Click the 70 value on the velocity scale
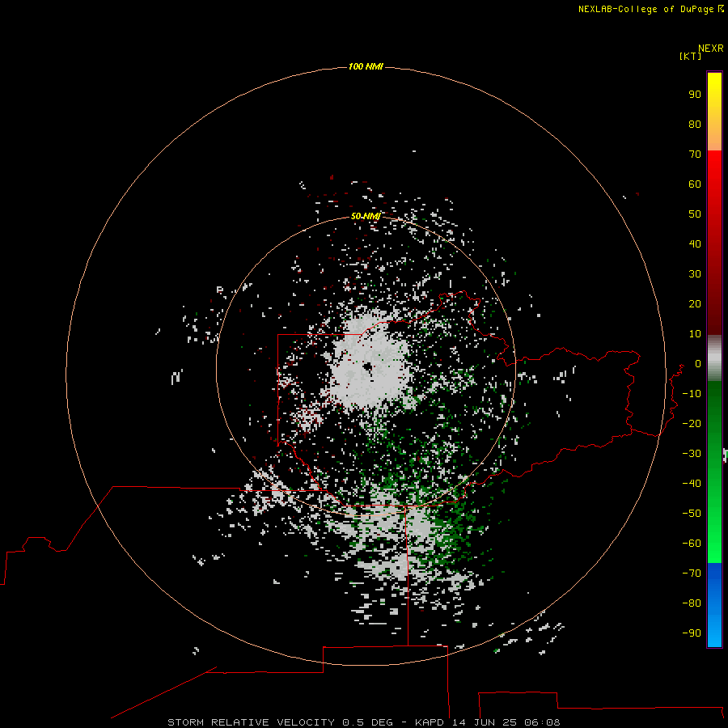728x728 pixels. pyautogui.click(x=695, y=154)
